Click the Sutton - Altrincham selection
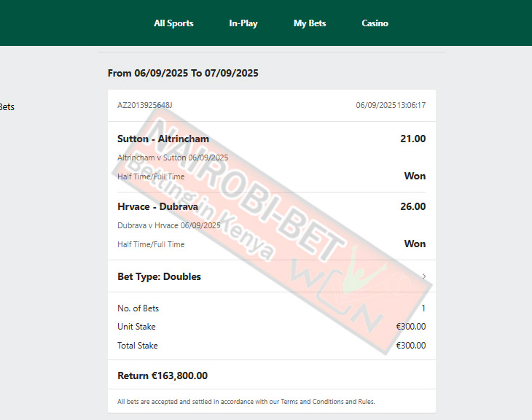 point(163,139)
